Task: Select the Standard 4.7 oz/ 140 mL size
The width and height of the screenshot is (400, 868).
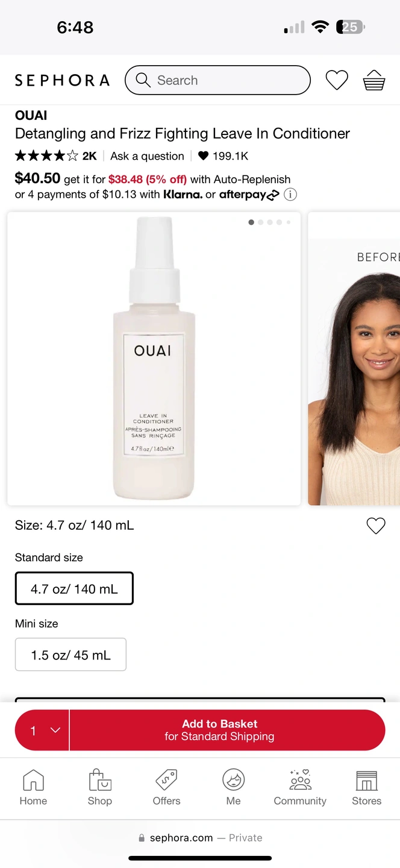Action: [x=74, y=588]
